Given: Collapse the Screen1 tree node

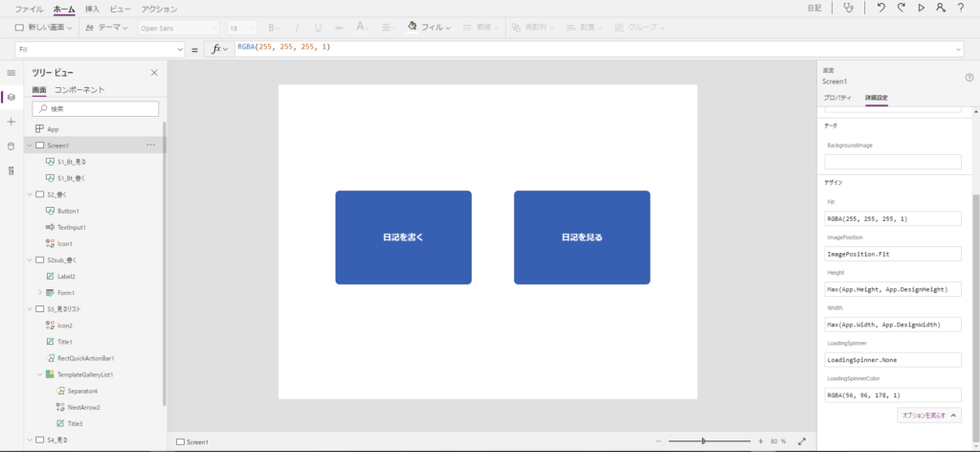Looking at the screenshot, I should coord(29,145).
